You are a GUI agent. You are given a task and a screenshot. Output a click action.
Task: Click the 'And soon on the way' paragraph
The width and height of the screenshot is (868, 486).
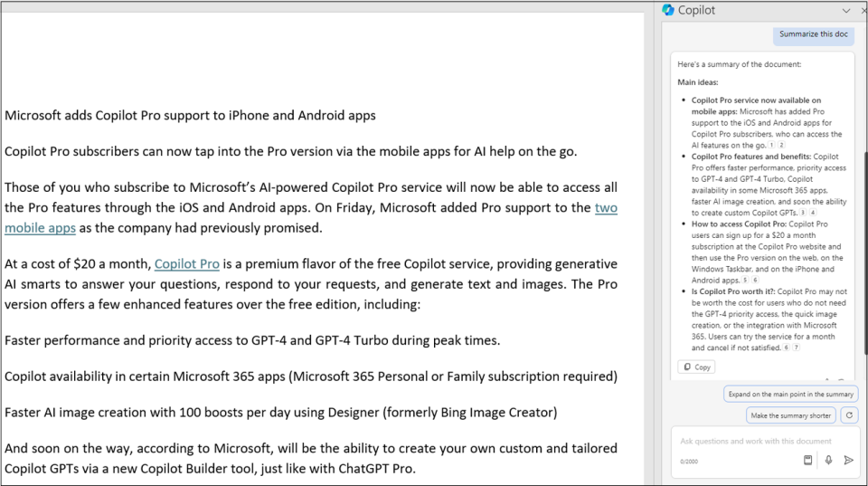[310, 458]
